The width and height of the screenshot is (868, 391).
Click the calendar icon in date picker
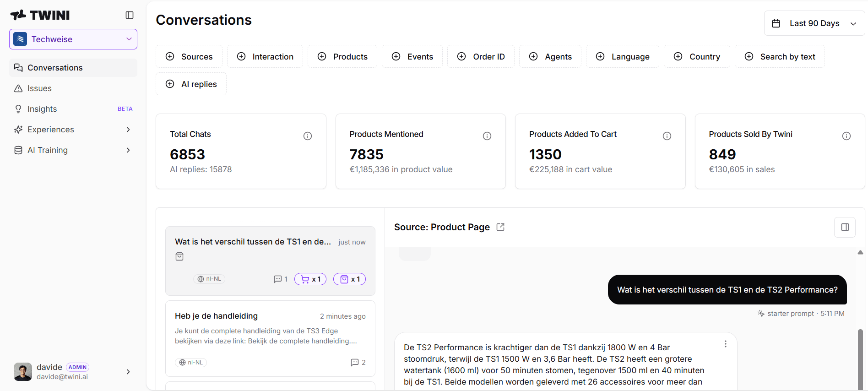click(776, 23)
